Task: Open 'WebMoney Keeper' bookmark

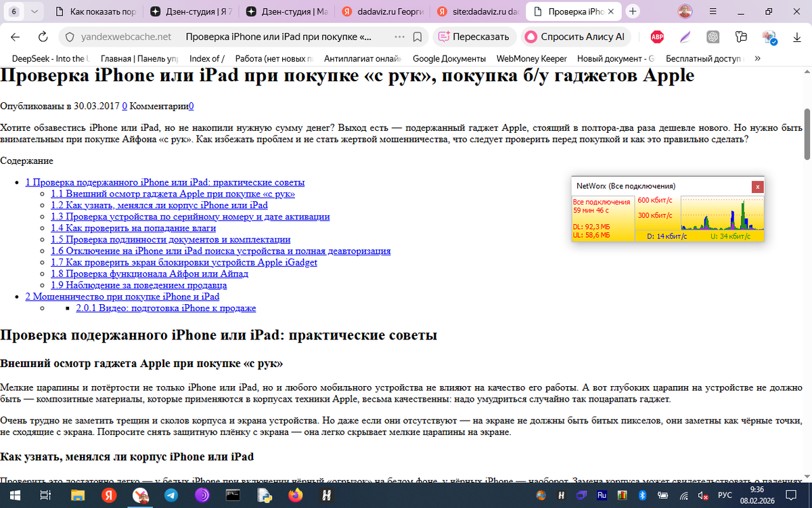Action: coord(532,58)
